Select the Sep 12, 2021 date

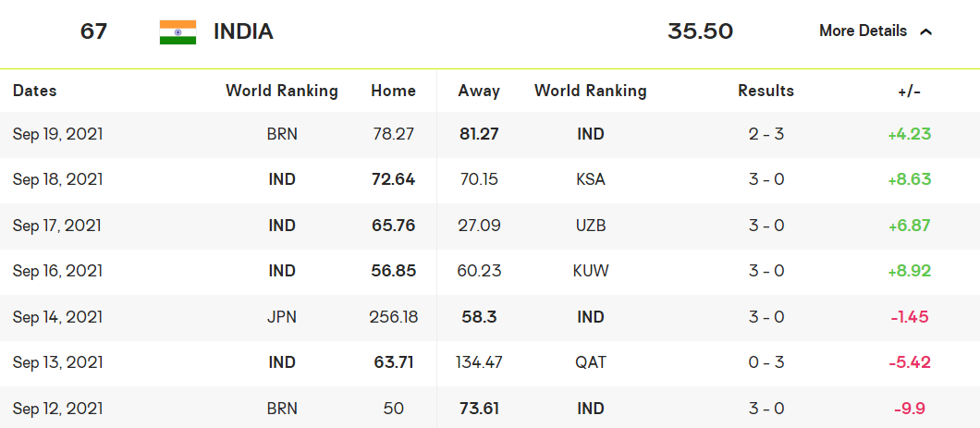(x=57, y=409)
